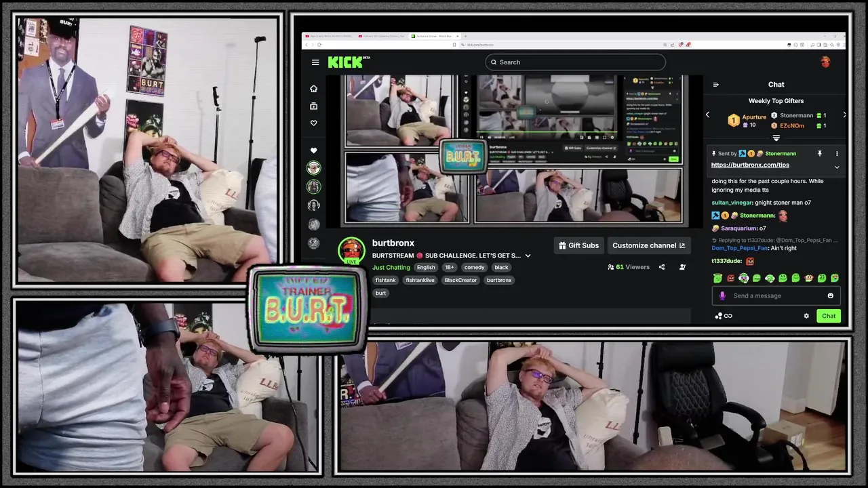
Task: Click the purple microphone icon in chat input
Action: pyautogui.click(x=722, y=296)
